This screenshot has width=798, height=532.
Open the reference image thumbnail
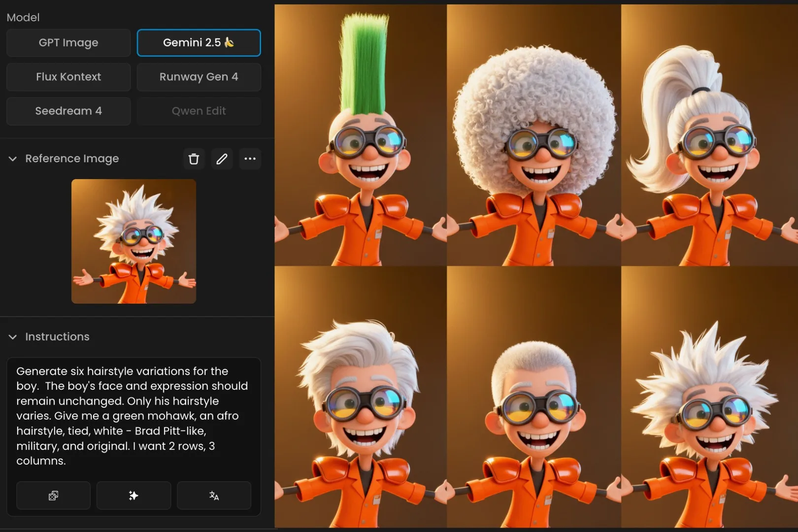[133, 241]
